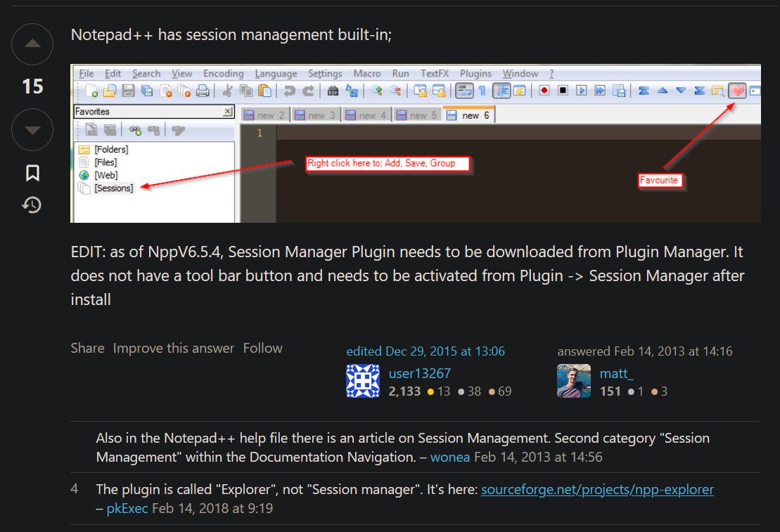780x532 pixels.
Task: Click 'Improve this answer' link
Action: (174, 348)
